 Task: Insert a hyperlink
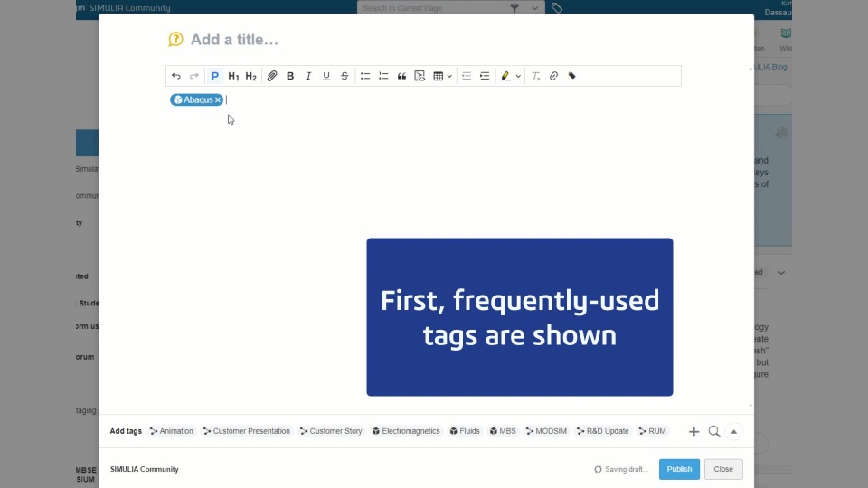pyautogui.click(x=553, y=76)
